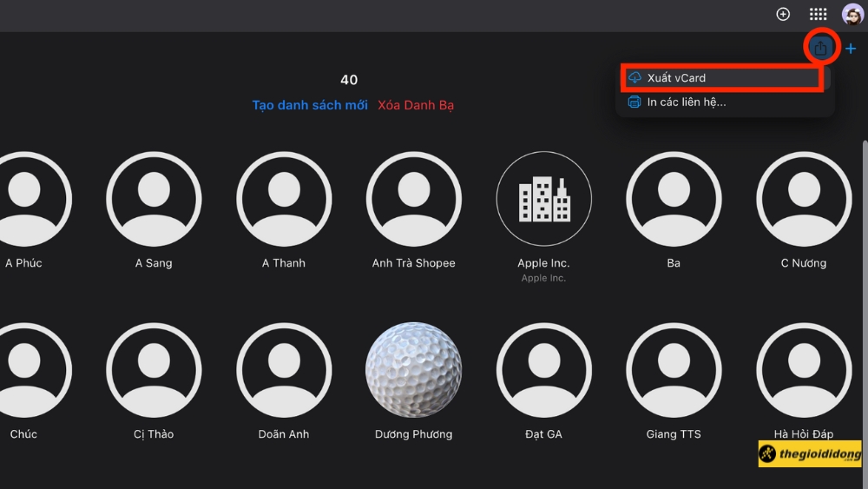Screen dimensions: 868x489
Task: Open Apple Inc. company contact avatar
Action: click(x=543, y=199)
